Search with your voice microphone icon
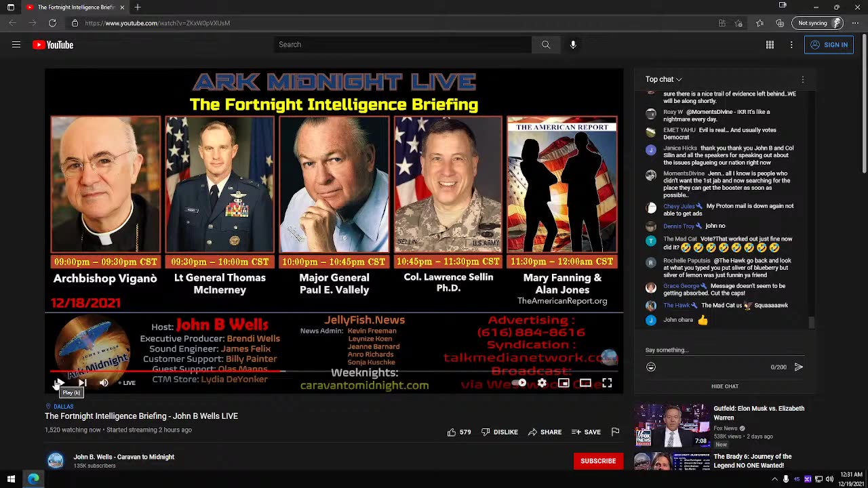 coord(573,45)
